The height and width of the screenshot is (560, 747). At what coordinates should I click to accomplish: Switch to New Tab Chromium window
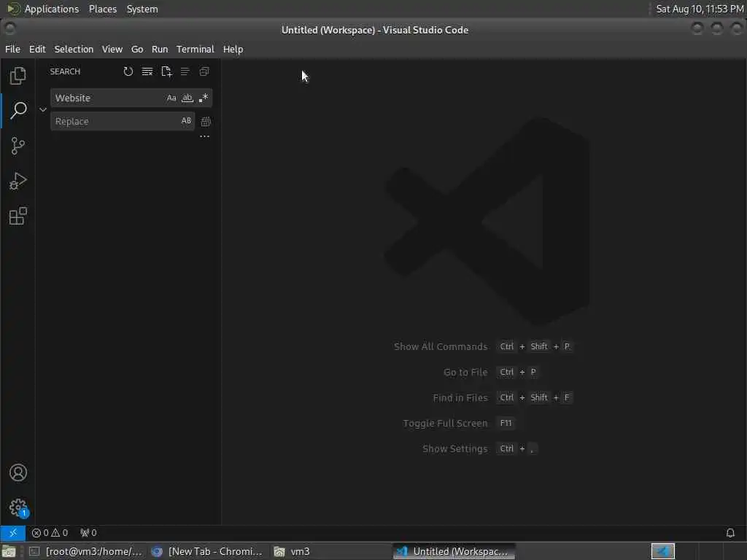(206, 551)
